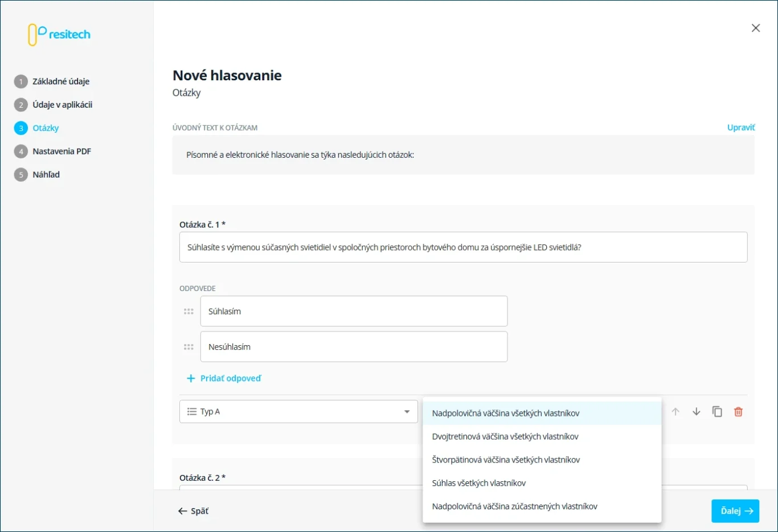Viewport: 778px width, 532px height.
Task: Click the Nové hlasovanie heading
Action: coord(227,76)
